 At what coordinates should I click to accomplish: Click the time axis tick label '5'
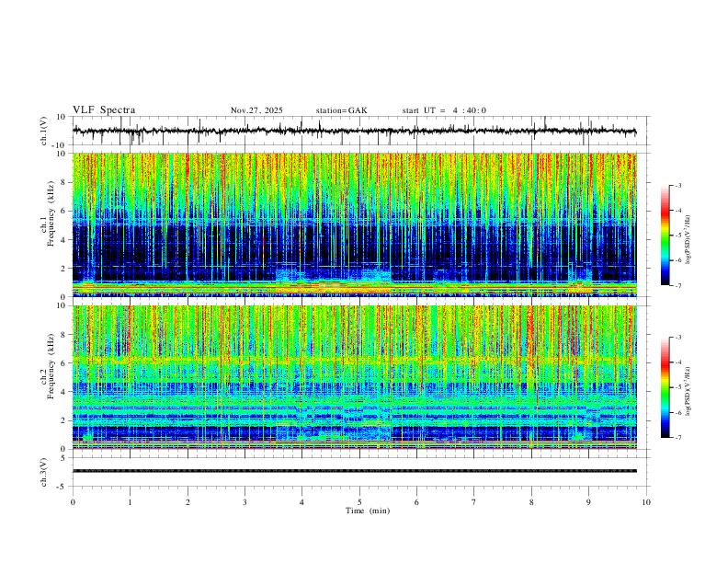(359, 502)
